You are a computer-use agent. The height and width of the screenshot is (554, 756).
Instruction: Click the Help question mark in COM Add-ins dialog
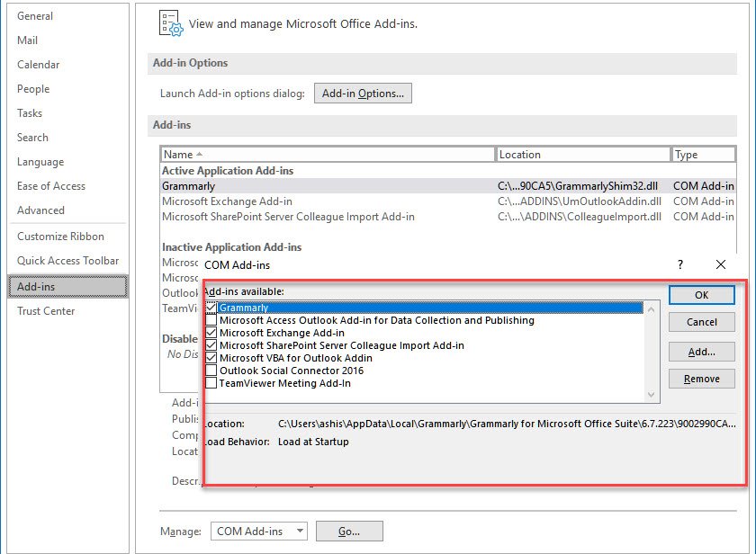click(x=680, y=264)
